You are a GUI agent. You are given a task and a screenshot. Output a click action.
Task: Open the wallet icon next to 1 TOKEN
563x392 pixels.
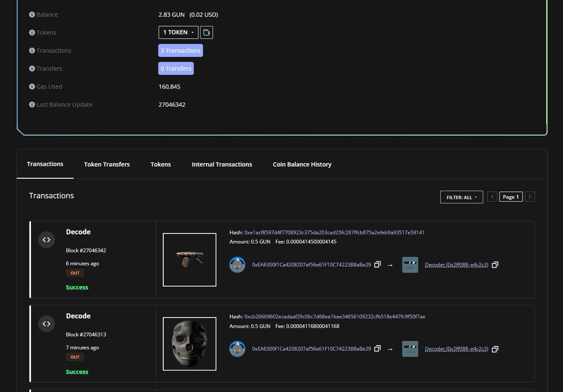(207, 32)
